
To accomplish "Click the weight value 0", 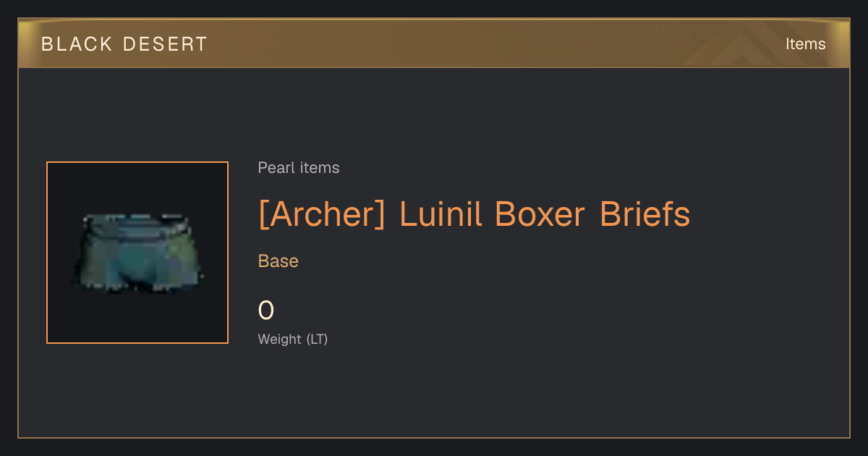I will [266, 311].
